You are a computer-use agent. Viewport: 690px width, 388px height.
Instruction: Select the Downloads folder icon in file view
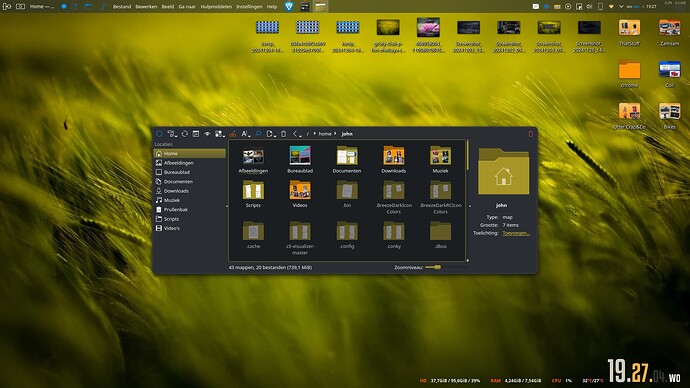394,156
